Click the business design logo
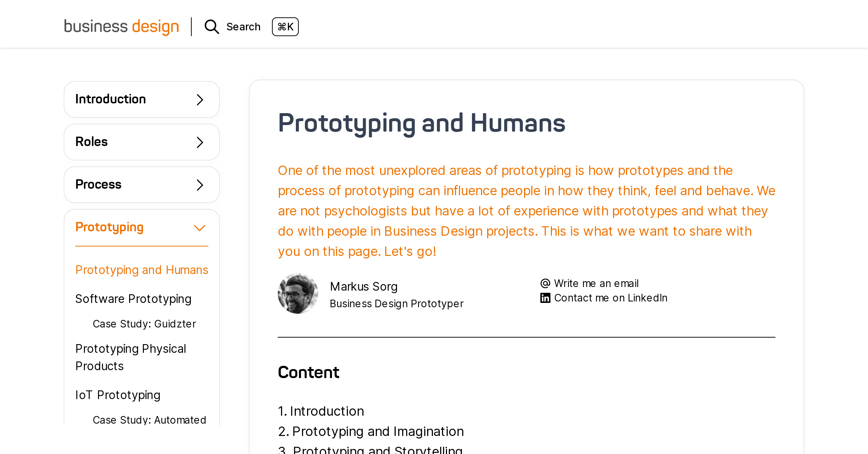Screen dimensions: 868x454 click(121, 27)
